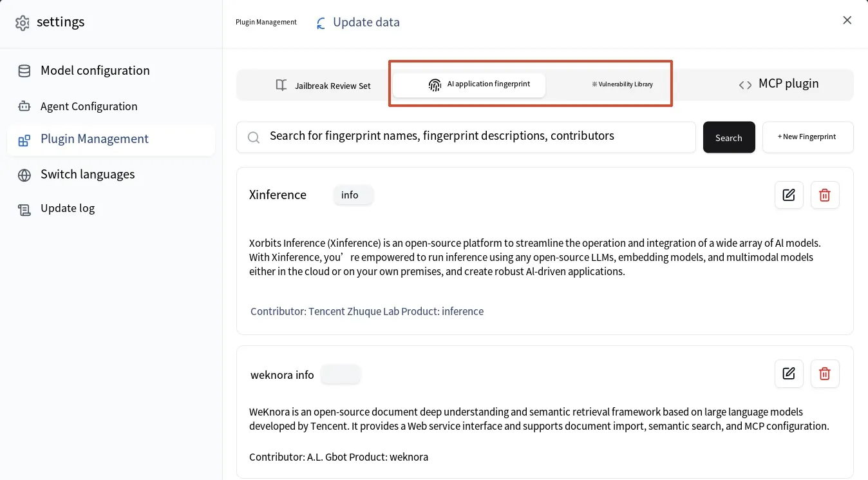Switch to the MCP plugin tab
Screen dimensions: 868x480
click(x=778, y=84)
